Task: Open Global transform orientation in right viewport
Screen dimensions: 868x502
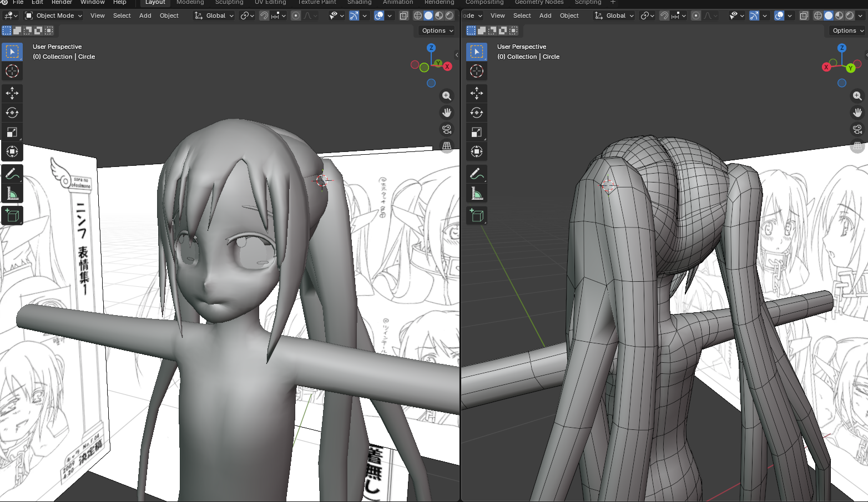Action: pos(614,16)
